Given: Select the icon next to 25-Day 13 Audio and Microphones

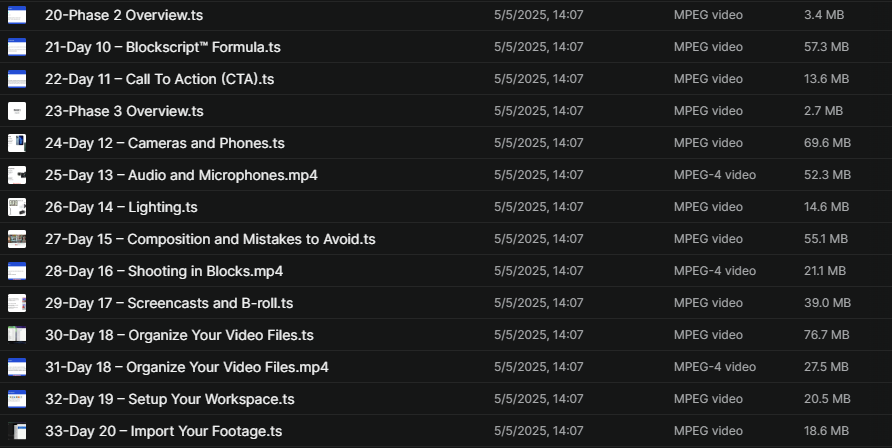Looking at the screenshot, I should 17,175.
